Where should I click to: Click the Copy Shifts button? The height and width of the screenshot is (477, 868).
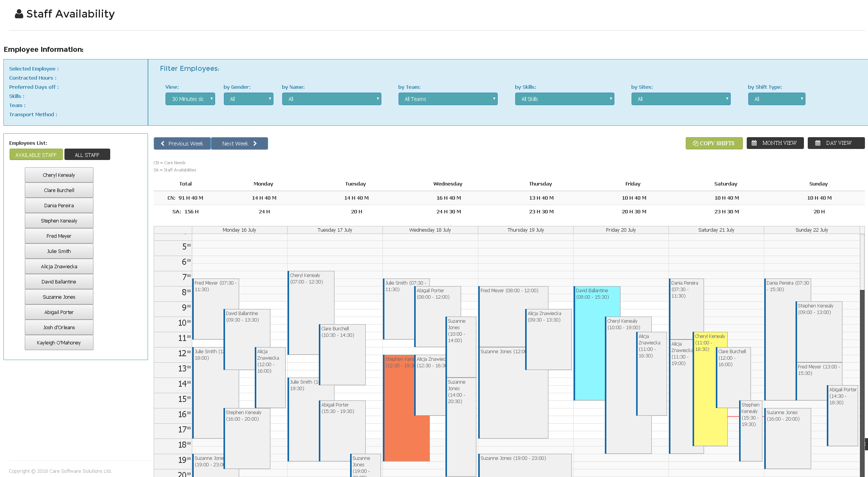[x=714, y=143]
